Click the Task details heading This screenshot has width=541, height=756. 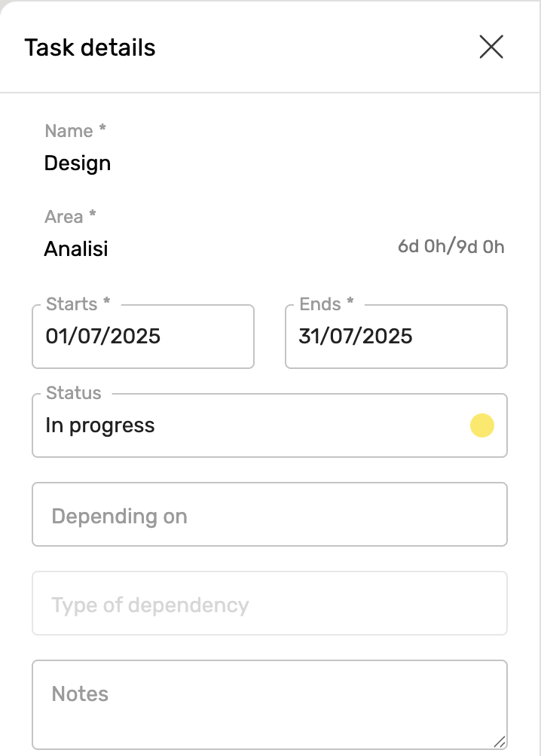90,47
